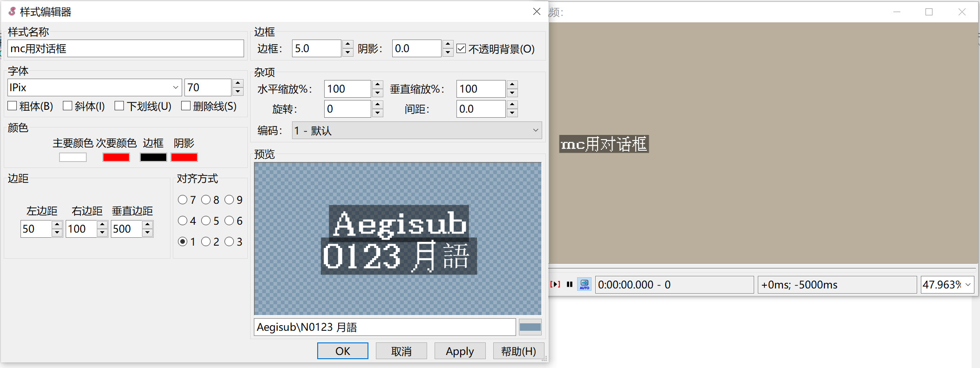Click rotation field value 0
980x368 pixels.
point(347,109)
